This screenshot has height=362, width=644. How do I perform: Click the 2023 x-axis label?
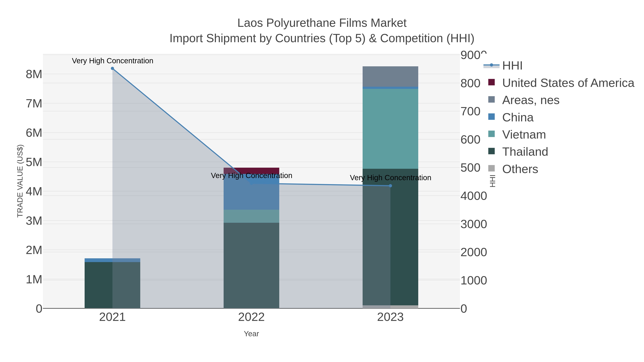point(391,317)
